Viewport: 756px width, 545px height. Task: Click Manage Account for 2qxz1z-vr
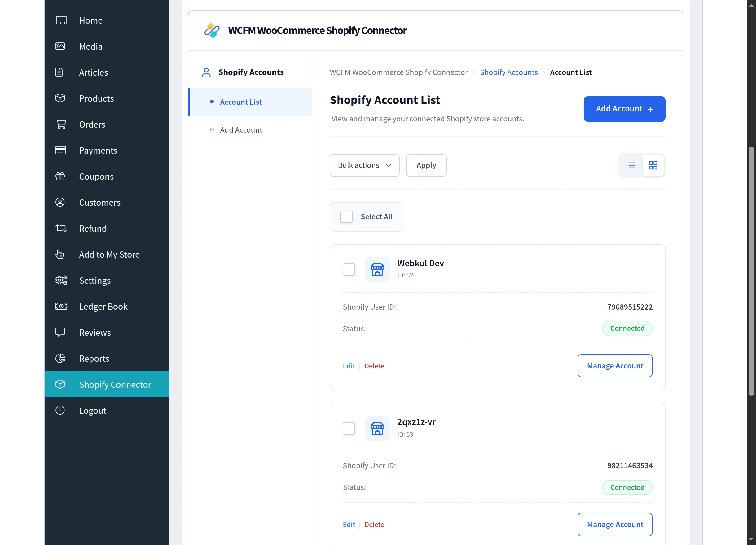(x=615, y=524)
